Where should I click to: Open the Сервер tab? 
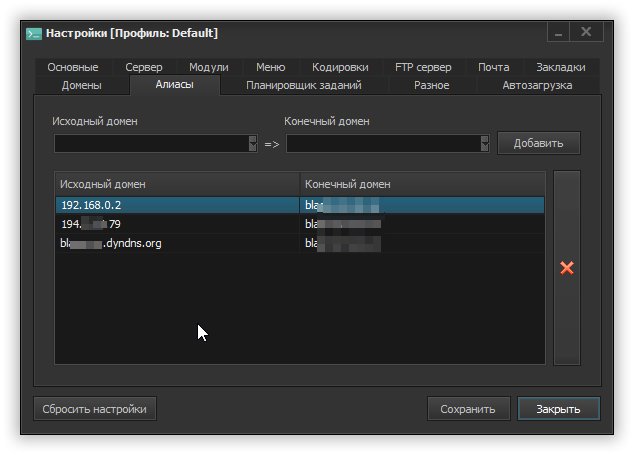coord(144,67)
